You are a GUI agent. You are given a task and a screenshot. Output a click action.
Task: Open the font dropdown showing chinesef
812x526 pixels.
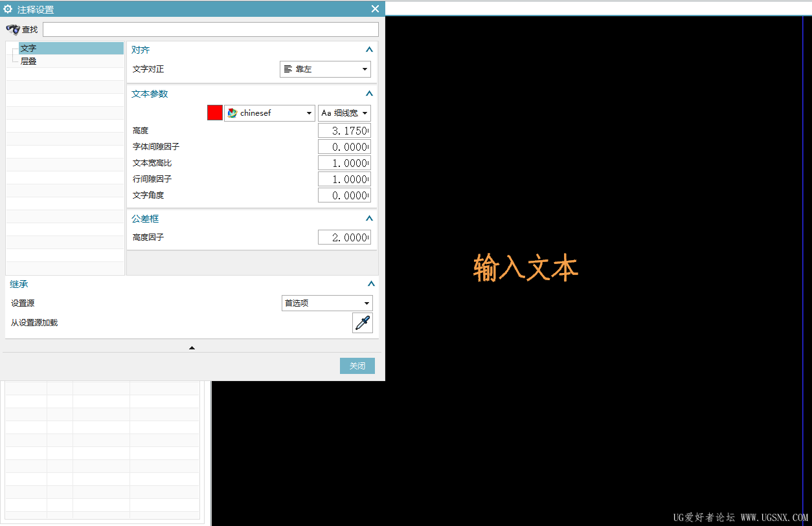(310, 113)
